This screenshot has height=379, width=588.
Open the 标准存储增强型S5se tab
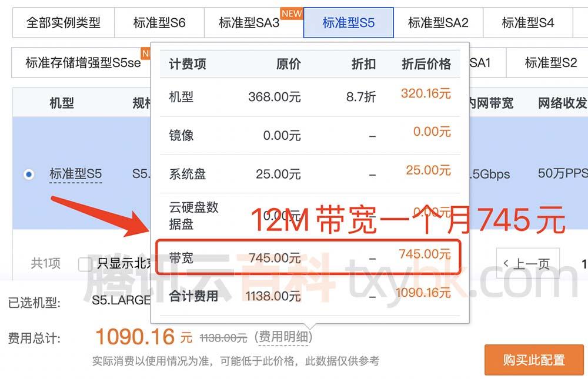[83, 63]
